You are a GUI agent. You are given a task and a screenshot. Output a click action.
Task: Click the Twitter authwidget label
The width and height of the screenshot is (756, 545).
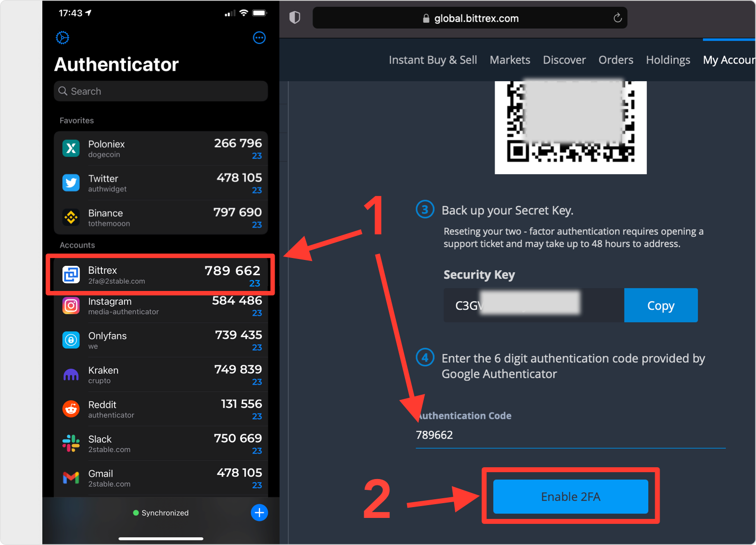[107, 189]
